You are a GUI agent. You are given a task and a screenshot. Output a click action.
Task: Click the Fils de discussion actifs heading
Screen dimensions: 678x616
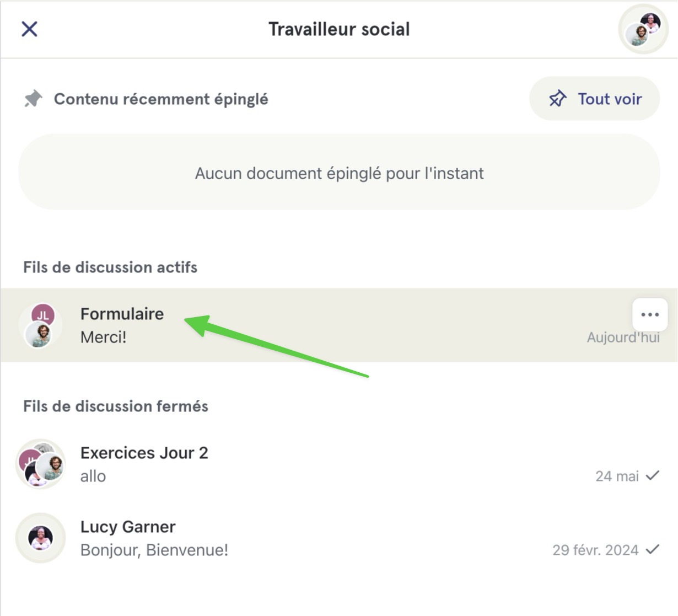(110, 267)
